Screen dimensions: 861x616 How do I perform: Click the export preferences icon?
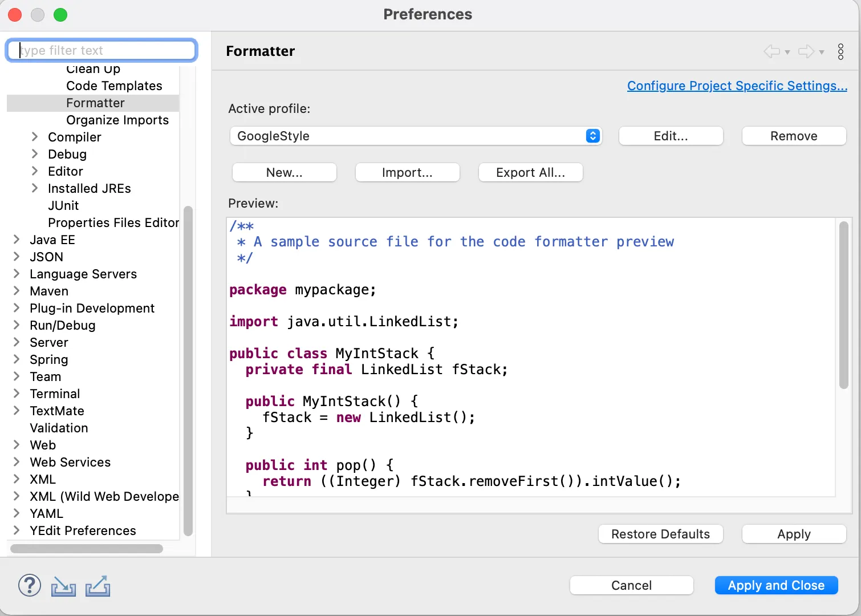coord(98,586)
